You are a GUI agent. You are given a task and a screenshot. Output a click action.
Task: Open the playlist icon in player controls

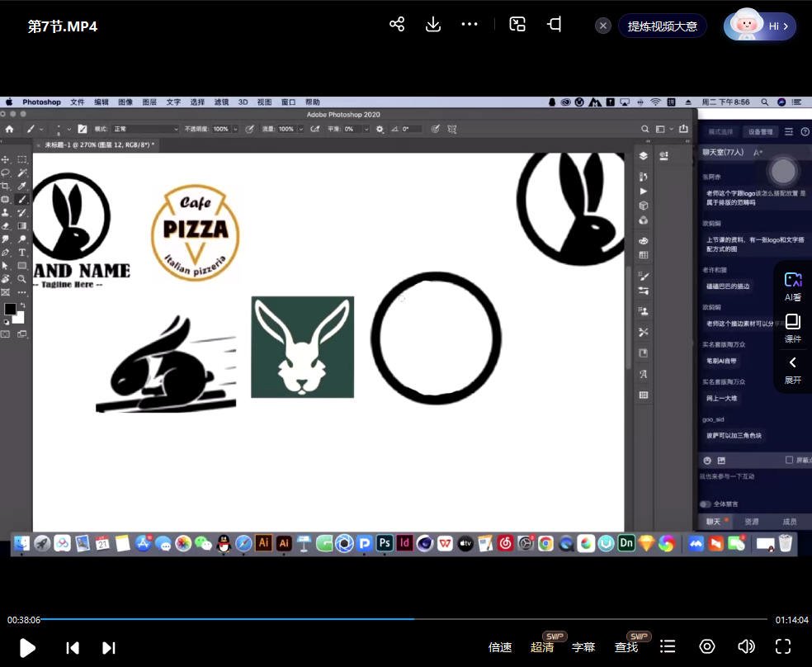pyautogui.click(x=668, y=646)
